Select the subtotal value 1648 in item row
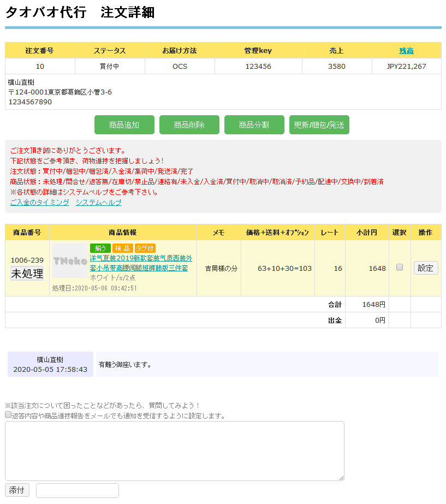The image size is (446, 504). [x=377, y=269]
